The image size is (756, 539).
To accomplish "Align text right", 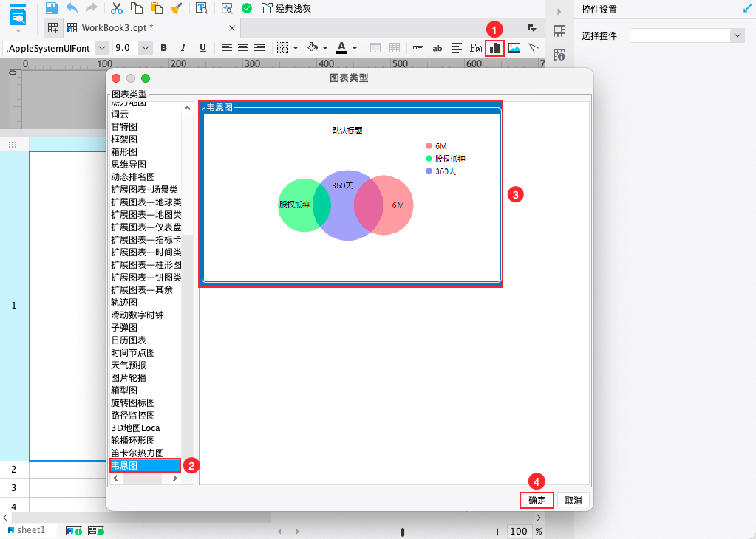I will [259, 48].
